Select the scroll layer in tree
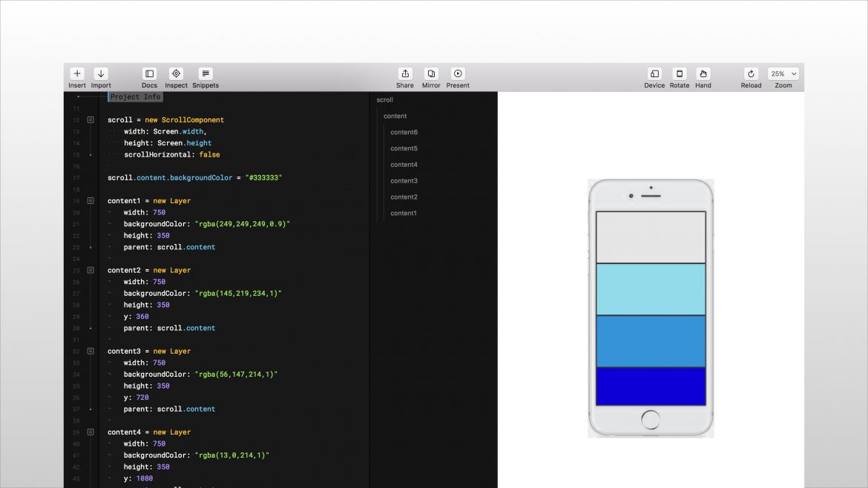This screenshot has height=488, width=868. (x=385, y=100)
